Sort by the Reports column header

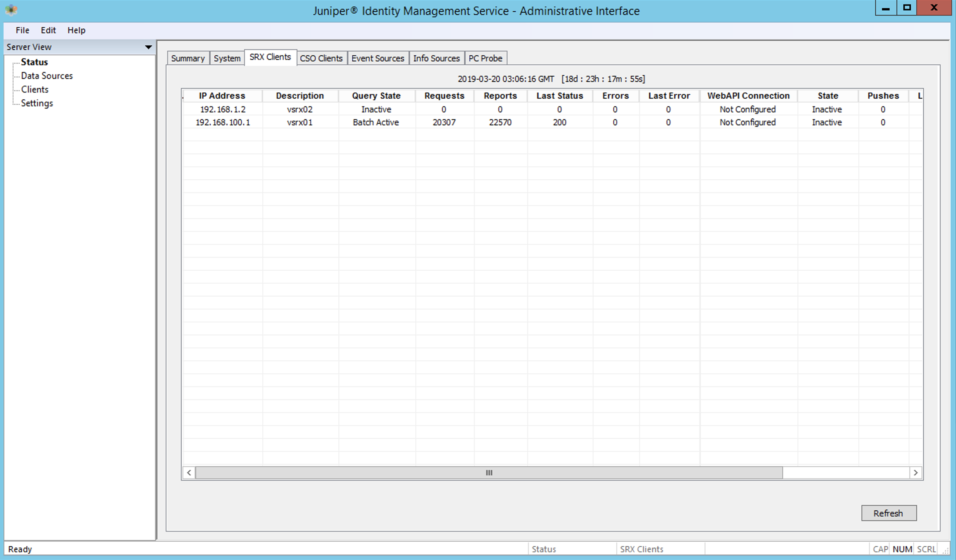500,96
